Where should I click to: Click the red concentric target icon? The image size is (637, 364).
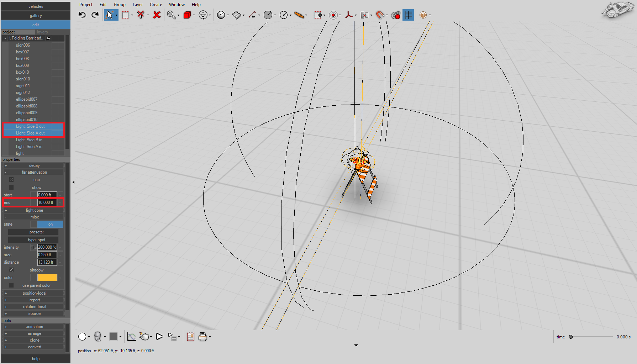tap(333, 15)
